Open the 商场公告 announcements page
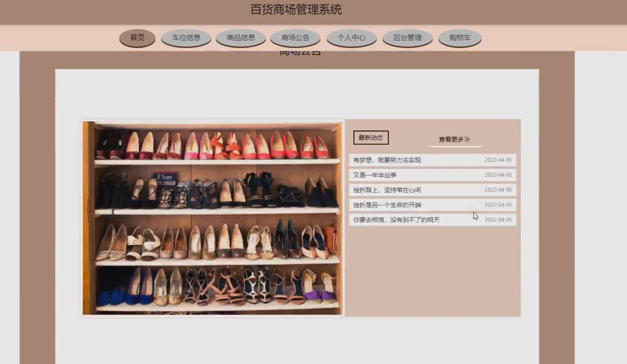This screenshot has height=364, width=627. pos(295,38)
